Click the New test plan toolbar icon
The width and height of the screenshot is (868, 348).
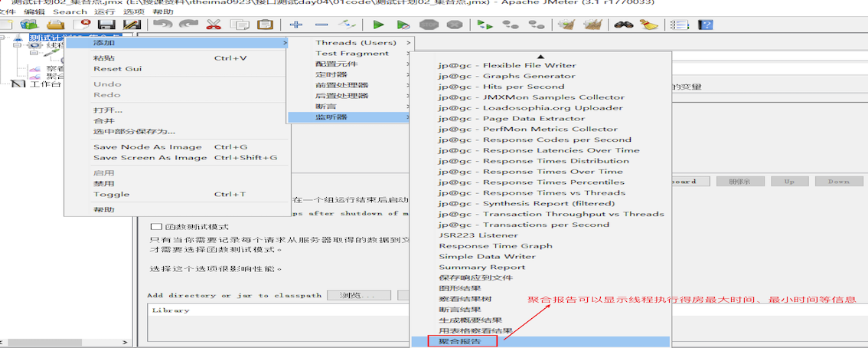click(x=5, y=25)
